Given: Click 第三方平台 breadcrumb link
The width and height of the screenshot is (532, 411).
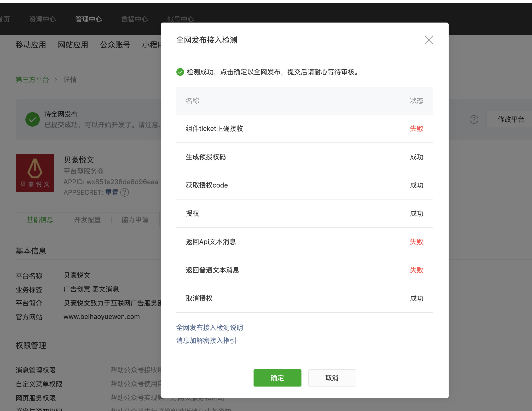Looking at the screenshot, I should pyautogui.click(x=32, y=80).
